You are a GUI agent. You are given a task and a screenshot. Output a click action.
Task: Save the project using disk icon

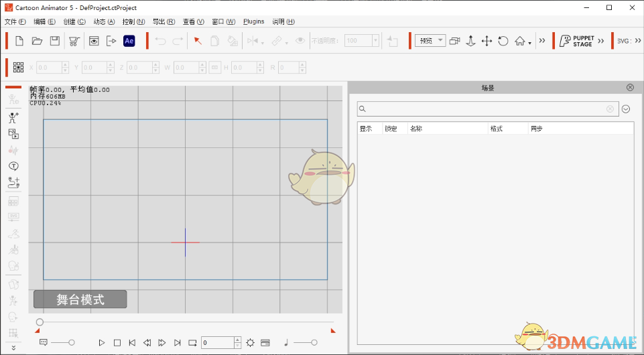pyautogui.click(x=55, y=41)
